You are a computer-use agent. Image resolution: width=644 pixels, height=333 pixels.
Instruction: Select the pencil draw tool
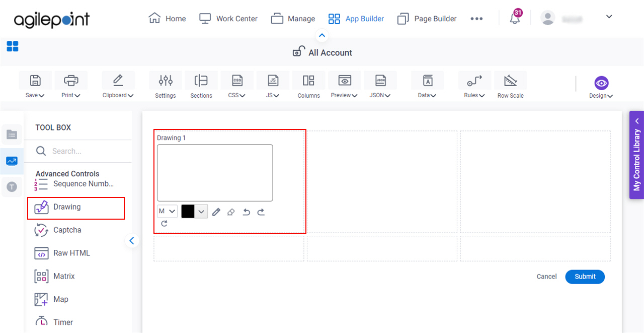pyautogui.click(x=216, y=212)
